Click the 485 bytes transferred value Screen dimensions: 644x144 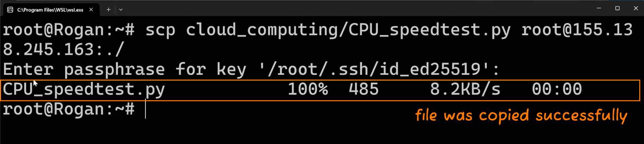[364, 89]
